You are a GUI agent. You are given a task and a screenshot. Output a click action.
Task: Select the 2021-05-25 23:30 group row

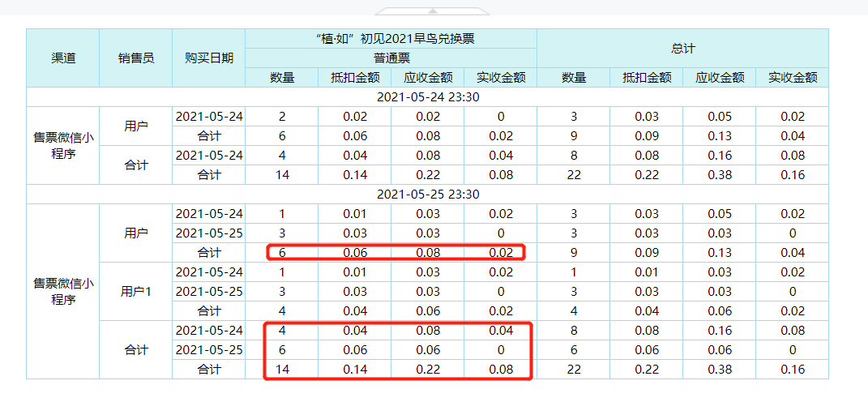point(427,195)
